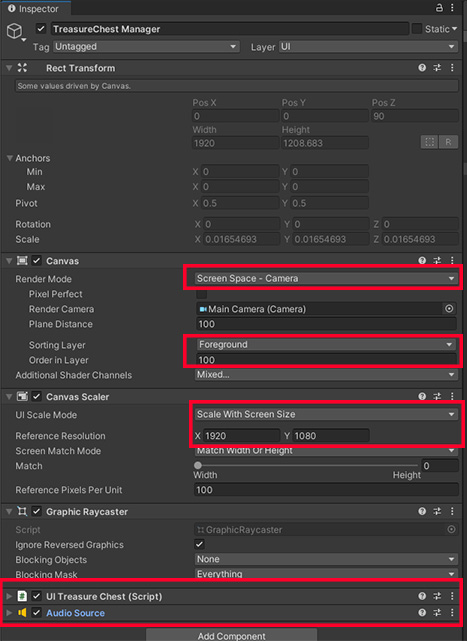Open Canvas component presets icon
Viewport: 467px width, 641px height.
tap(437, 260)
